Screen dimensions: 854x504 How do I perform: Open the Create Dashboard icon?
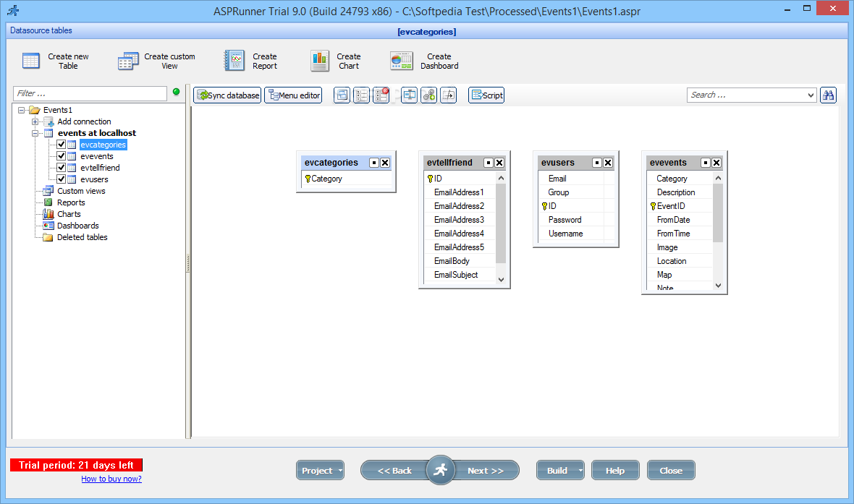(402, 61)
